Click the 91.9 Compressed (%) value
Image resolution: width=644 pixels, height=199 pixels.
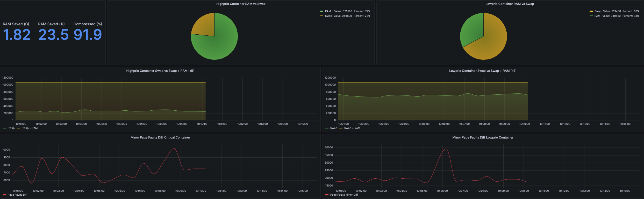click(88, 35)
